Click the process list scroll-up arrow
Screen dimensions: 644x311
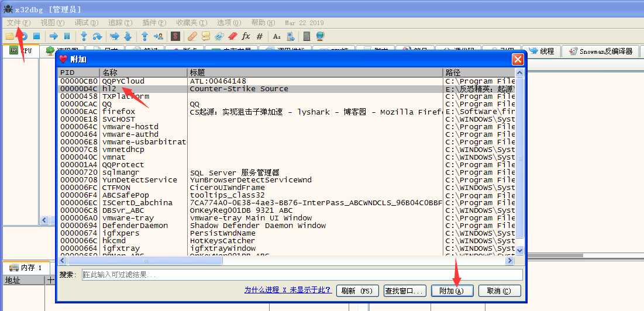pos(519,73)
